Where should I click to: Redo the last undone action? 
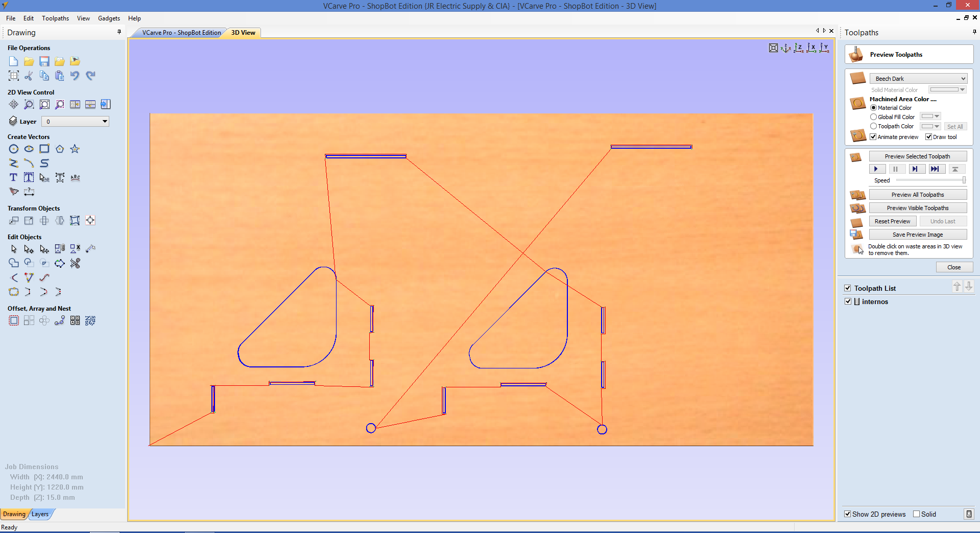click(x=90, y=76)
